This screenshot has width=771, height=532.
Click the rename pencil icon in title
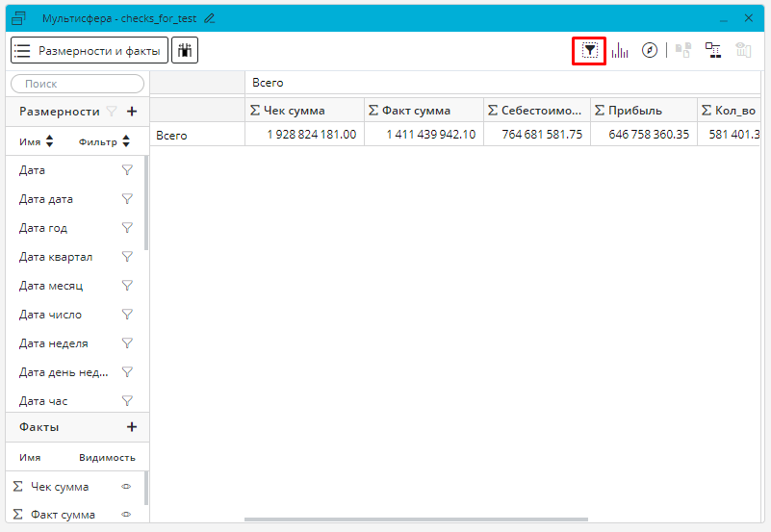[210, 18]
